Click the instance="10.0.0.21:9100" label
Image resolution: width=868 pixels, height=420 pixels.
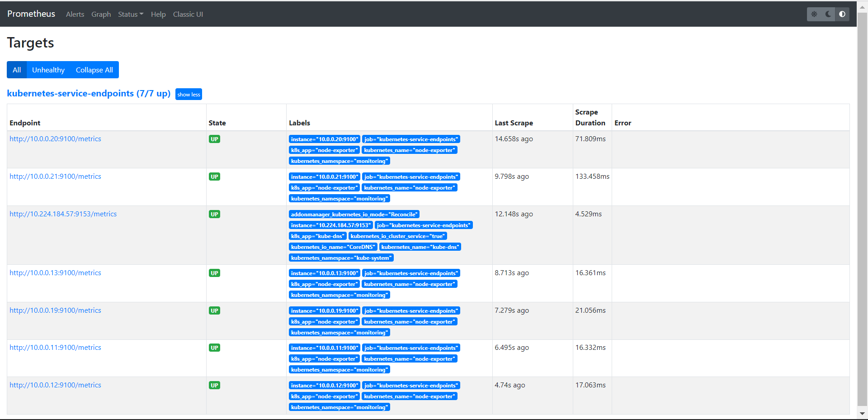325,177
